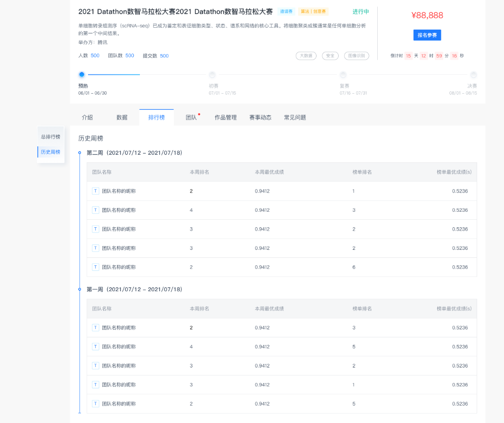Click the 人数 500 count
The width and height of the screenshot is (504, 423).
pyautogui.click(x=89, y=56)
